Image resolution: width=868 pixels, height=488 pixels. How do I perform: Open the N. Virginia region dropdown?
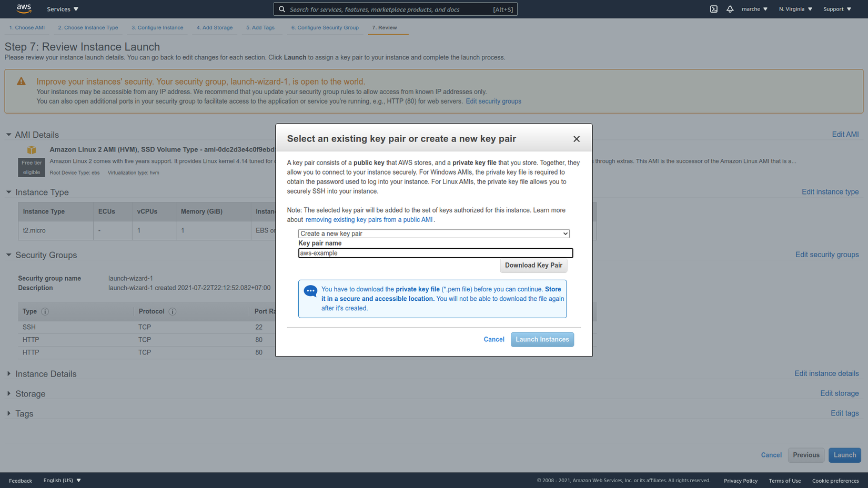tap(795, 9)
